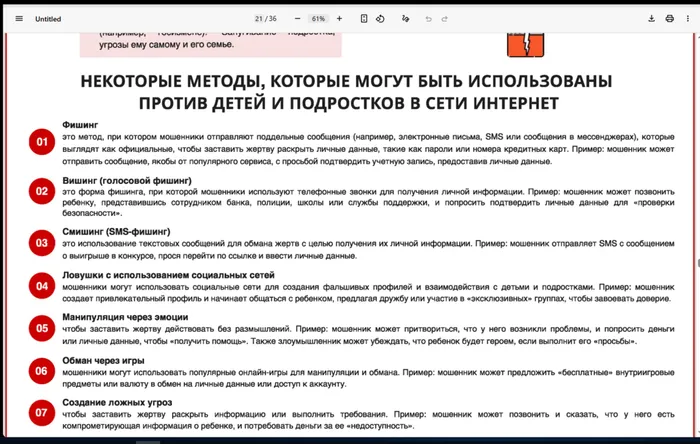Viewport: 700px width, 444px height.
Task: Enable the Draw annotation tool
Action: [x=405, y=18]
